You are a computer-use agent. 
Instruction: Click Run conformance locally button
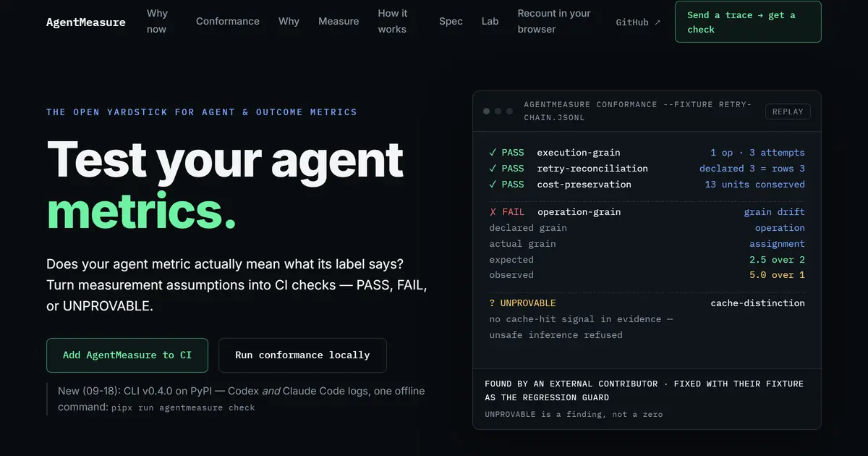[x=302, y=355]
